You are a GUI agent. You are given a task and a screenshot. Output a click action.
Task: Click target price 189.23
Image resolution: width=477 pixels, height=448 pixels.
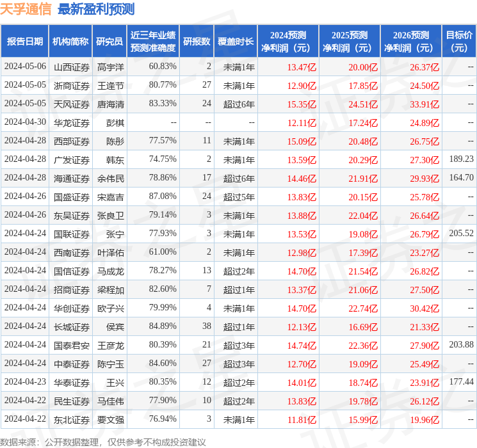462,159
